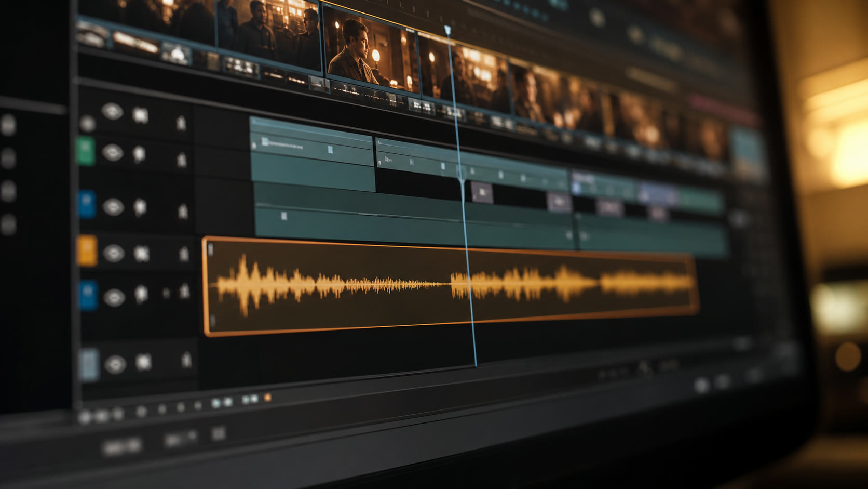
Task: Select the green track color label
Action: point(86,151)
